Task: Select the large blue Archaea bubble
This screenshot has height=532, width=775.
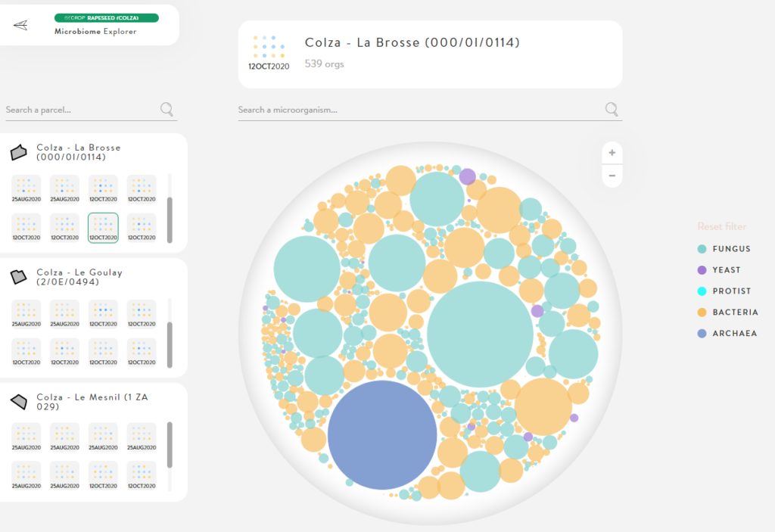Action: [382, 434]
